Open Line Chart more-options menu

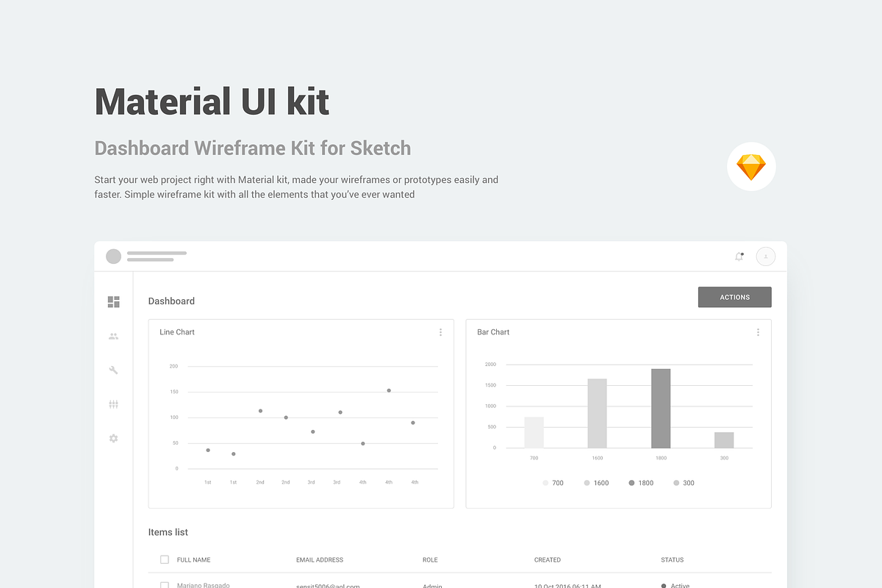point(440,332)
